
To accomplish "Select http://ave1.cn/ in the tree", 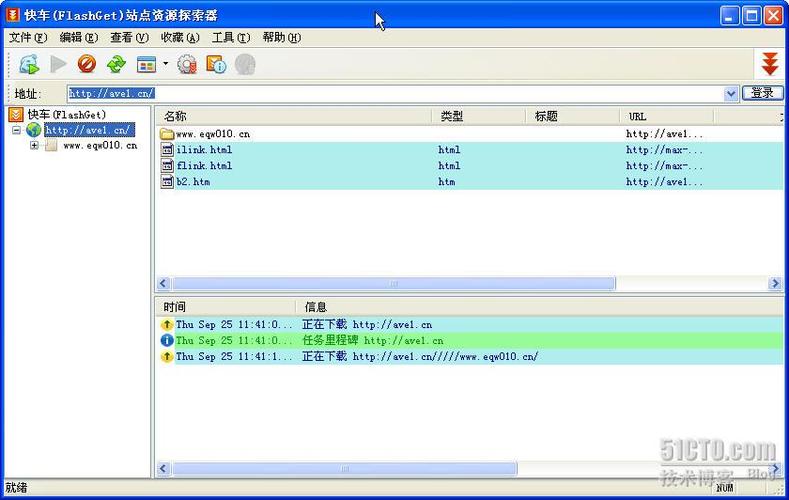I will (89, 130).
